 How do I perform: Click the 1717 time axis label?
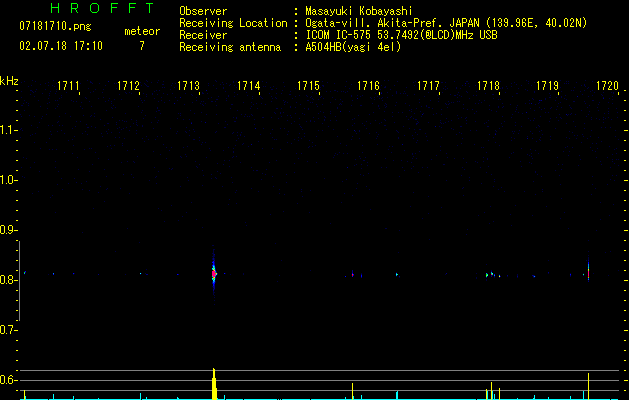point(428,85)
